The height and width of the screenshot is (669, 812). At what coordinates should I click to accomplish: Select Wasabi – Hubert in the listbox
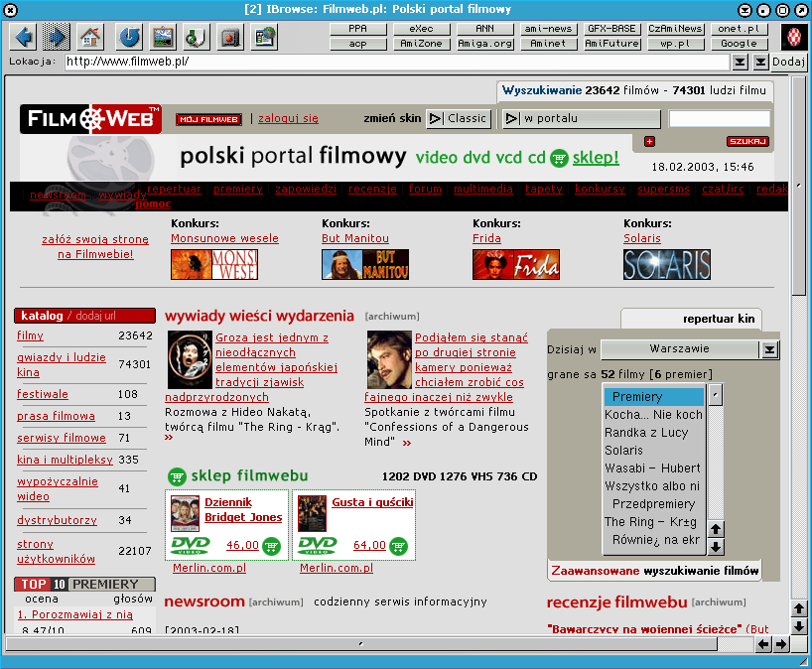654,468
